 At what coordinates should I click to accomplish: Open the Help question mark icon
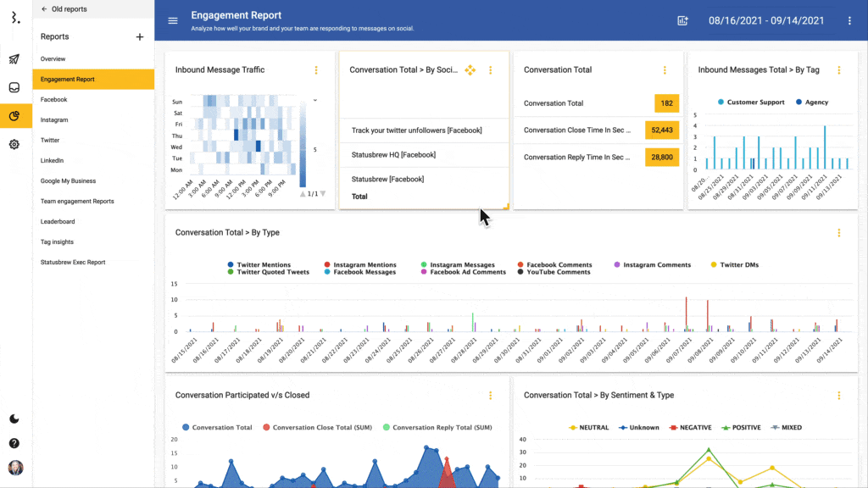tap(14, 443)
